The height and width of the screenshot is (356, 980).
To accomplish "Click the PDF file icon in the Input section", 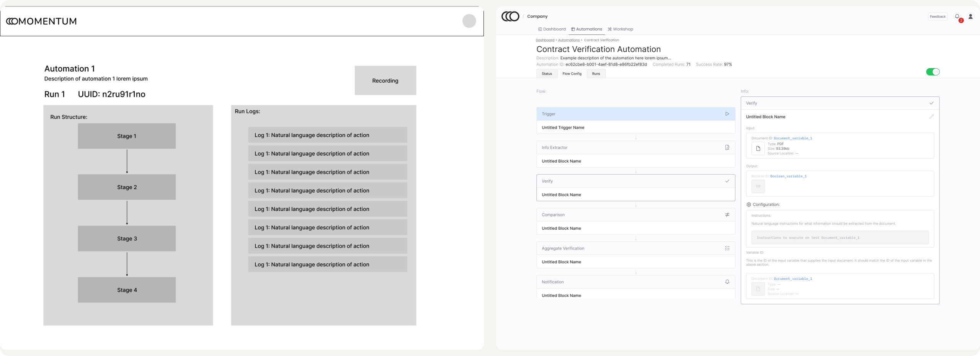I will 758,149.
